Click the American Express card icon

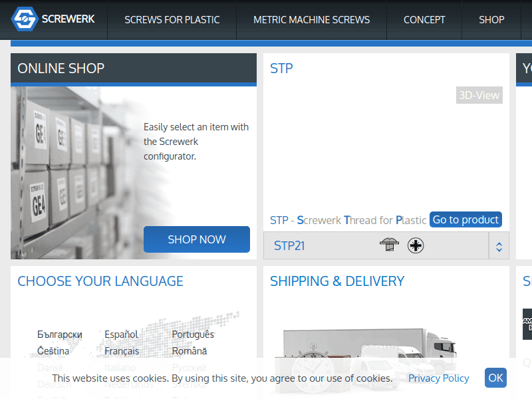click(527, 324)
